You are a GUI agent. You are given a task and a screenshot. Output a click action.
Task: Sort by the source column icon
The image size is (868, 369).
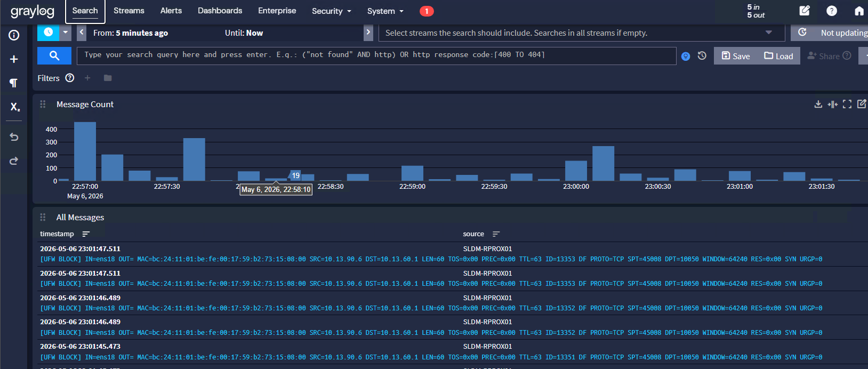click(x=496, y=234)
